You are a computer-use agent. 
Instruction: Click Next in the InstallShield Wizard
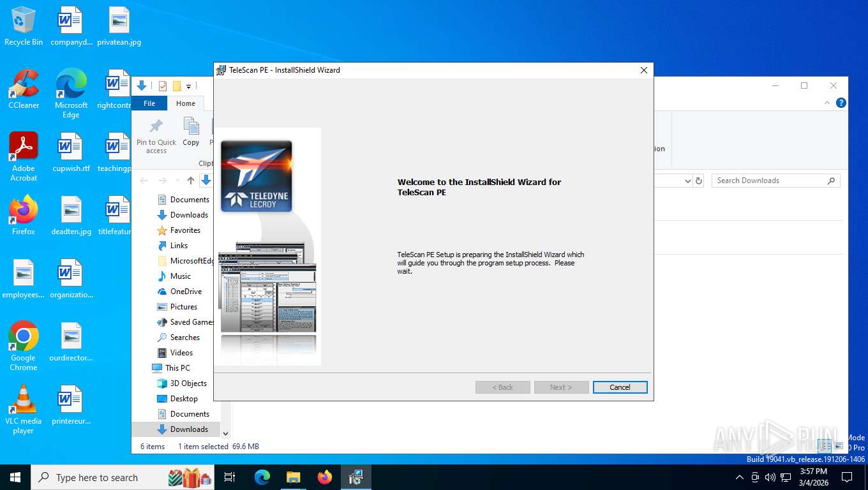click(561, 387)
